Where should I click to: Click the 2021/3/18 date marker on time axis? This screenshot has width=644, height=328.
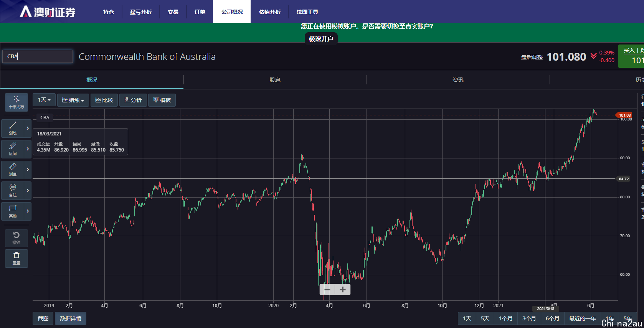click(545, 308)
